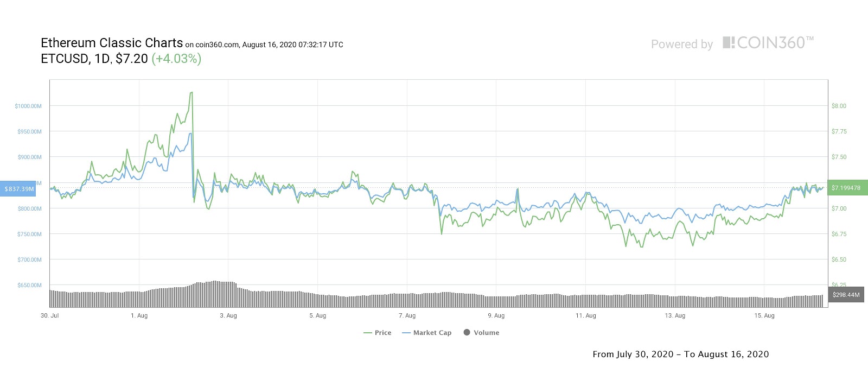Image resolution: width=868 pixels, height=380 pixels.
Task: Click the gray volume circle icon
Action: pos(467,332)
